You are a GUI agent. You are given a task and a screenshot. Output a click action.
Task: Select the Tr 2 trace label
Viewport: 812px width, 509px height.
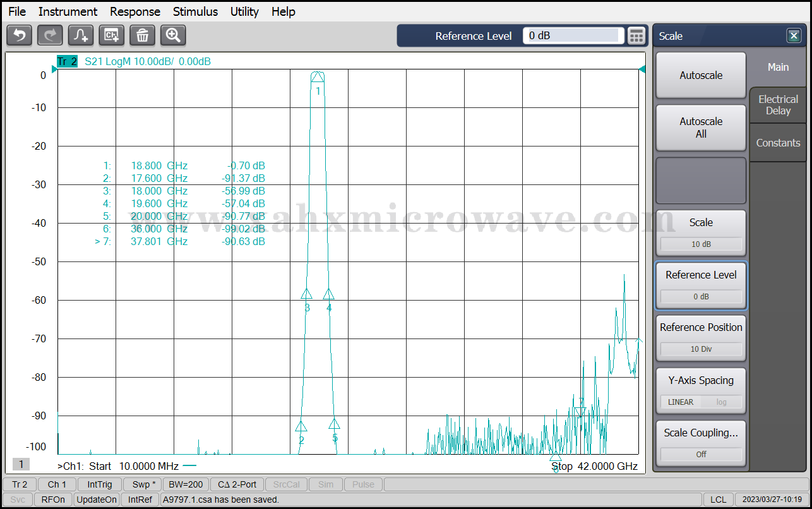67,61
